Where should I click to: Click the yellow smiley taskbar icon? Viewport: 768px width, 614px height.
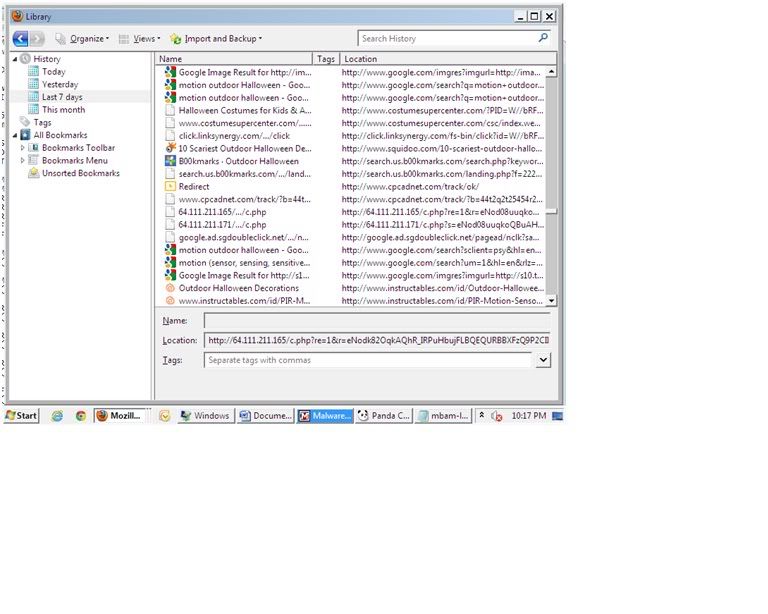pyautogui.click(x=165, y=416)
